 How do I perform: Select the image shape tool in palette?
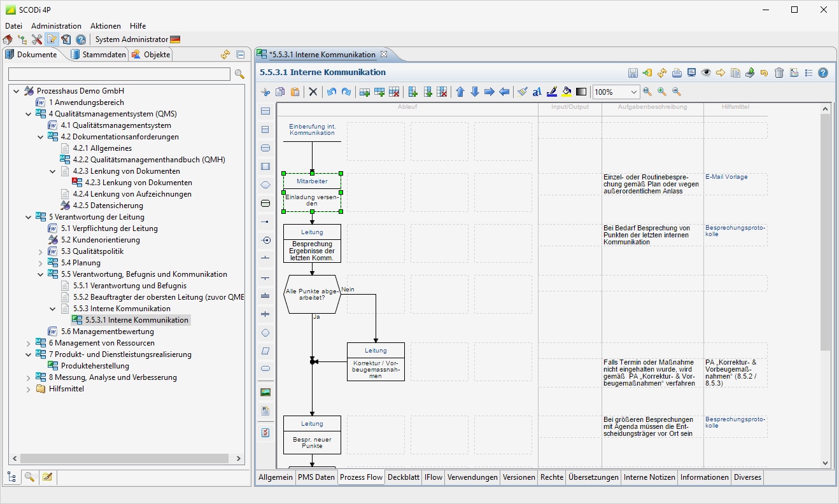[265, 392]
